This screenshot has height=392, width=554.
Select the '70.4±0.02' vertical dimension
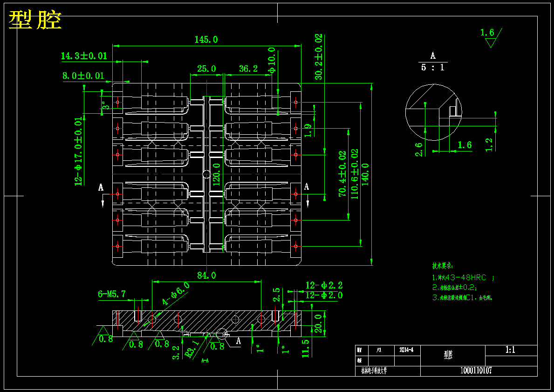point(342,173)
